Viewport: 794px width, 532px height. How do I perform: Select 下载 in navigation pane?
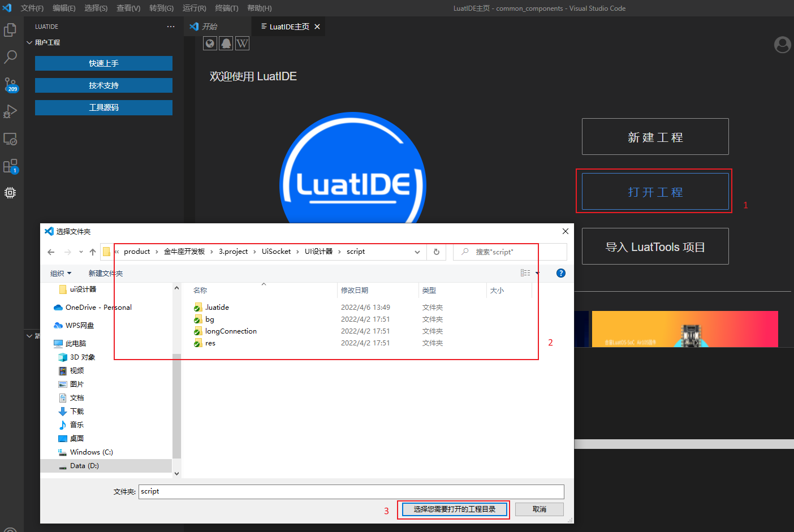[x=71, y=412]
